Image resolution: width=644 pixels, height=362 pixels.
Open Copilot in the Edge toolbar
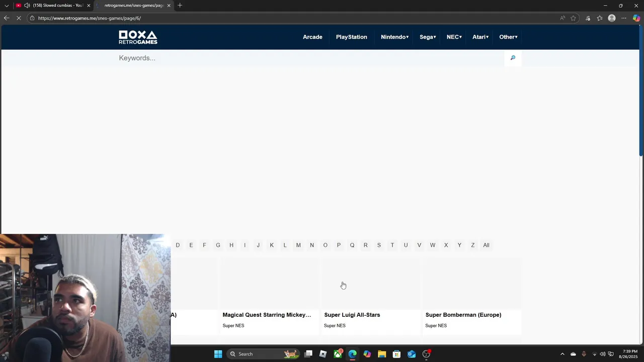(636, 18)
